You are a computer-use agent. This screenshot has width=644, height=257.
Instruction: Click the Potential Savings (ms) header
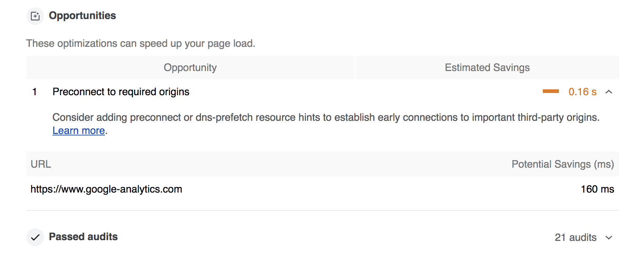[x=563, y=164]
